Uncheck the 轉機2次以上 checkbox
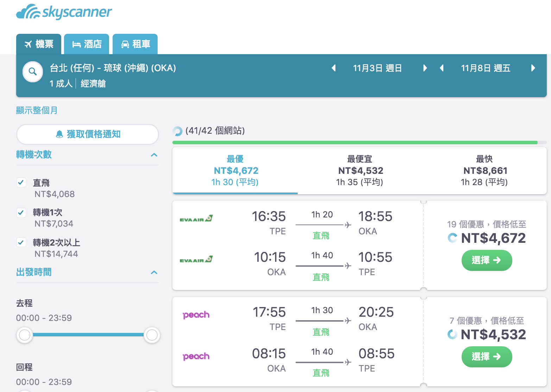This screenshot has width=551, height=392. pos(21,242)
